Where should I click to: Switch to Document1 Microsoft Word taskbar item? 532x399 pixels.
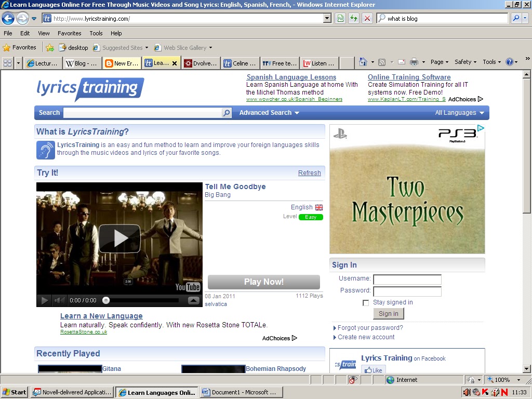click(x=242, y=392)
